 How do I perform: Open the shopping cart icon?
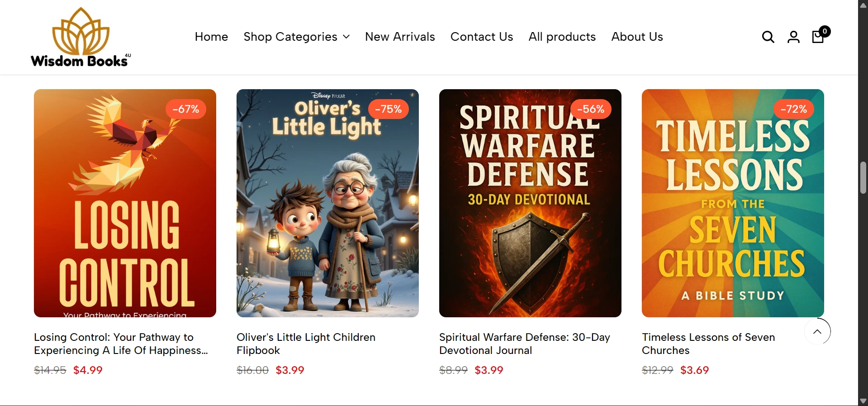[818, 36]
